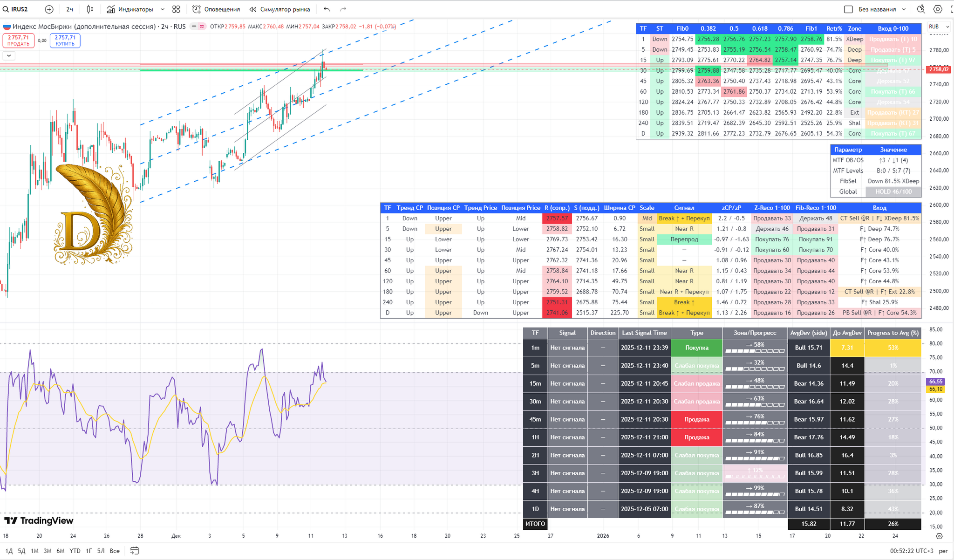The image size is (954, 560).
Task: Click the blue КУПИТЬ buy button
Action: point(65,41)
